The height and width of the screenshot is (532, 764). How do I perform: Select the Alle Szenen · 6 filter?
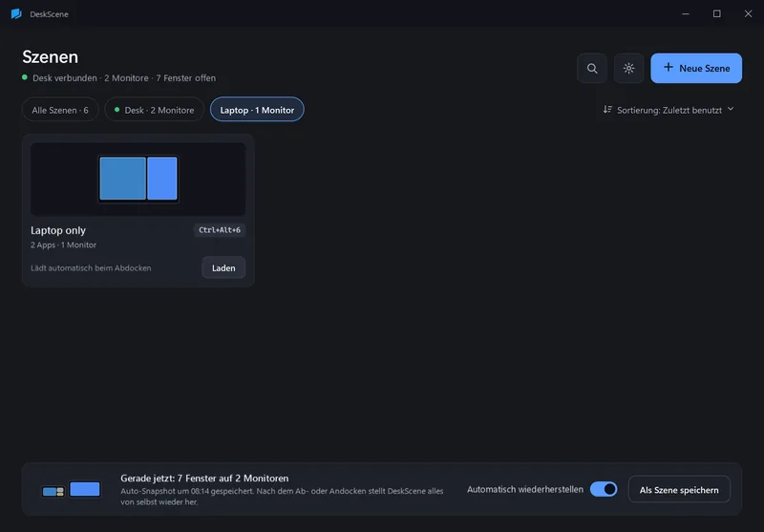coord(60,110)
